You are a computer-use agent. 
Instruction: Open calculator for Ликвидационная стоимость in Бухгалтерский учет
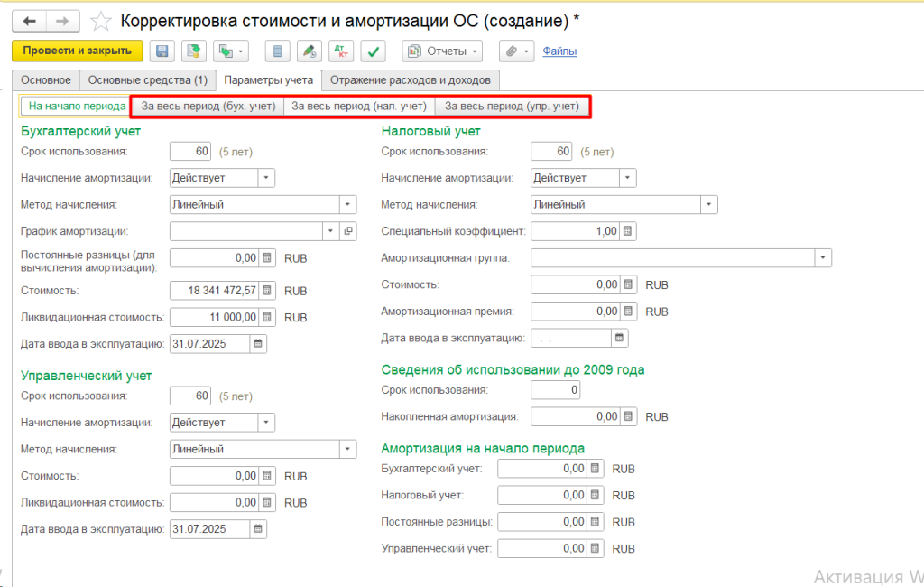point(266,318)
